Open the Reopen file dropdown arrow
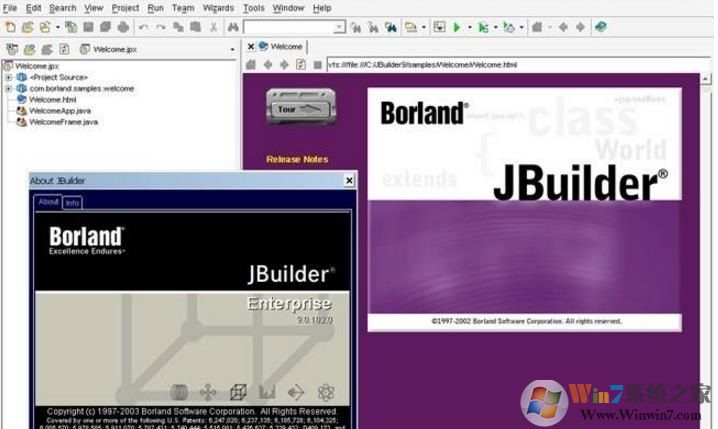This screenshot has width=718, height=429. [x=58, y=27]
